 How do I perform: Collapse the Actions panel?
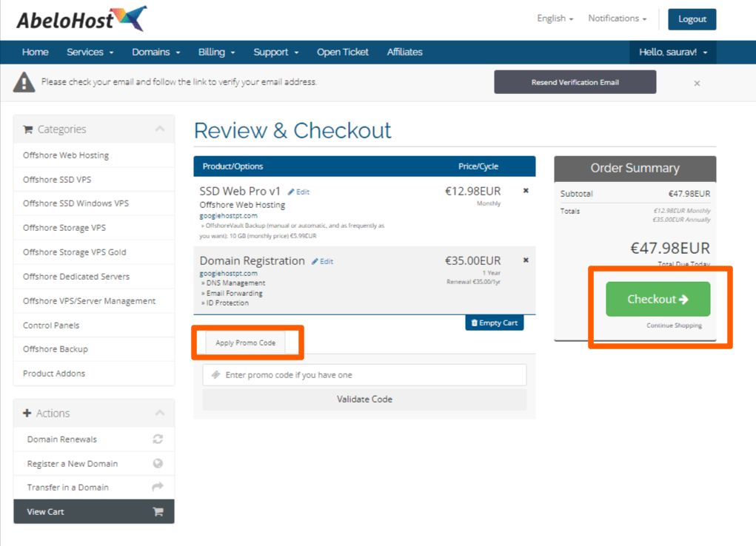pos(160,413)
